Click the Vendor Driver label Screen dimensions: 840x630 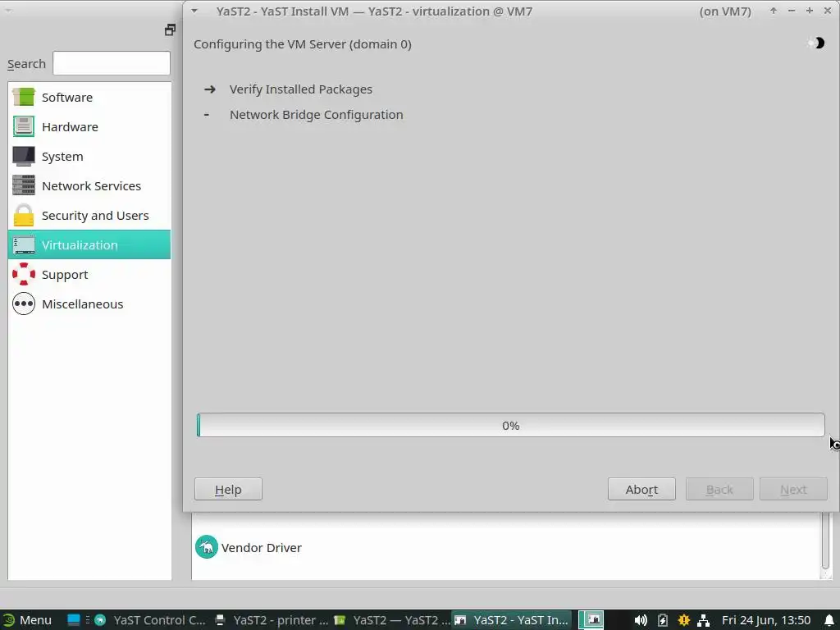[262, 547]
